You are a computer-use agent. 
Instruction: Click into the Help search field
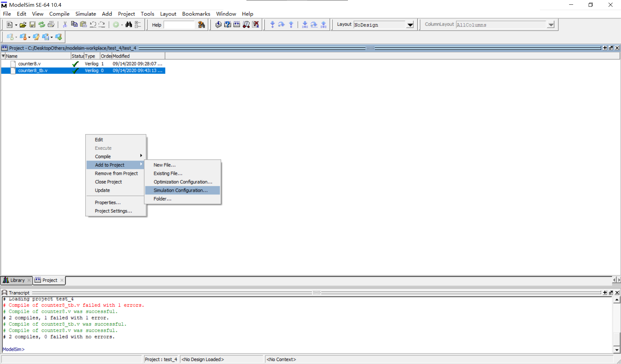pos(179,25)
